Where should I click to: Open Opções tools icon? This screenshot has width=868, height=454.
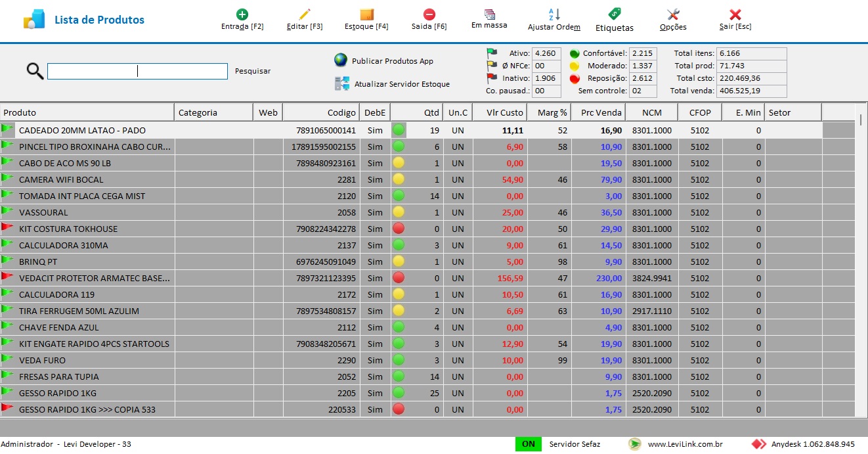(x=673, y=14)
